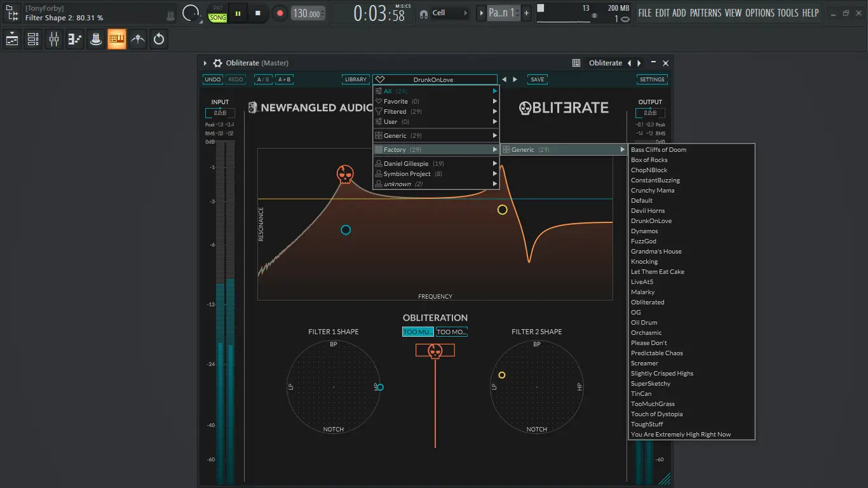The image size is (868, 488).
Task: Open the FILE menu
Action: coord(645,13)
